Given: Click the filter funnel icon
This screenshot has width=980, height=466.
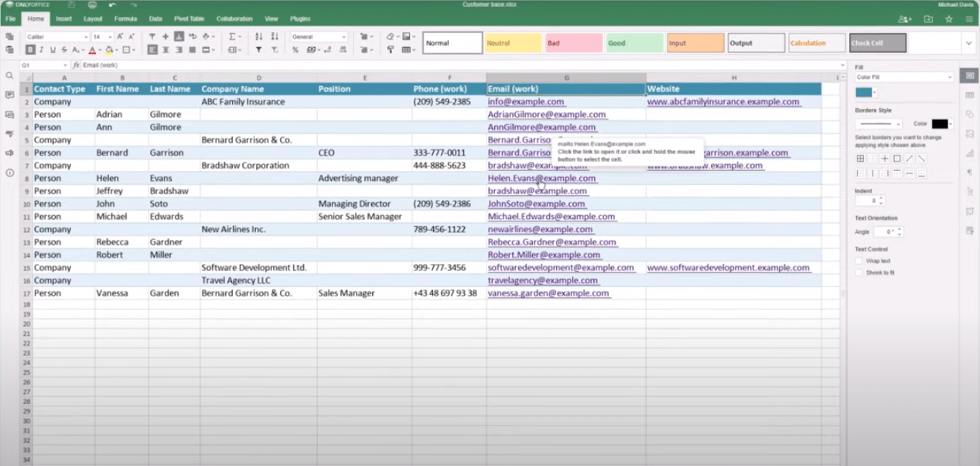Looking at the screenshot, I should (258, 50).
